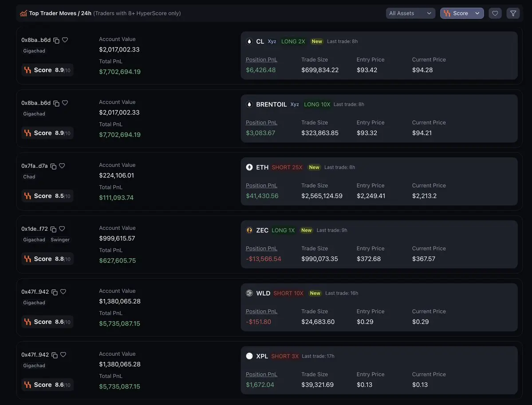532x405 pixels.
Task: Click the Score 8.6 badge in XPL row
Action: point(47,385)
